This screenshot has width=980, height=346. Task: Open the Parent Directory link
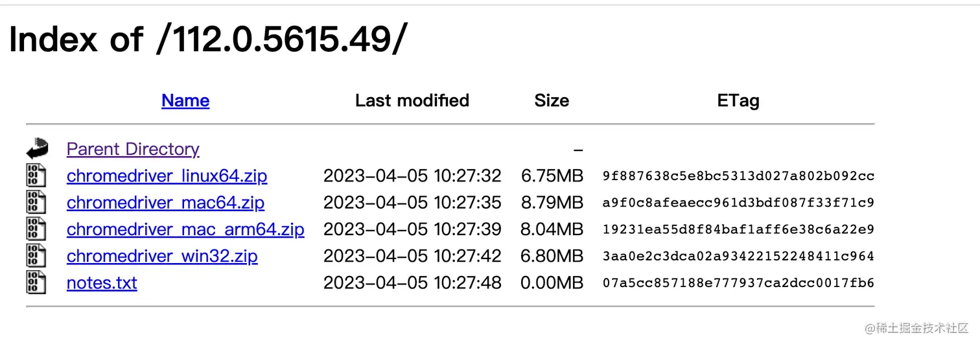pos(133,149)
